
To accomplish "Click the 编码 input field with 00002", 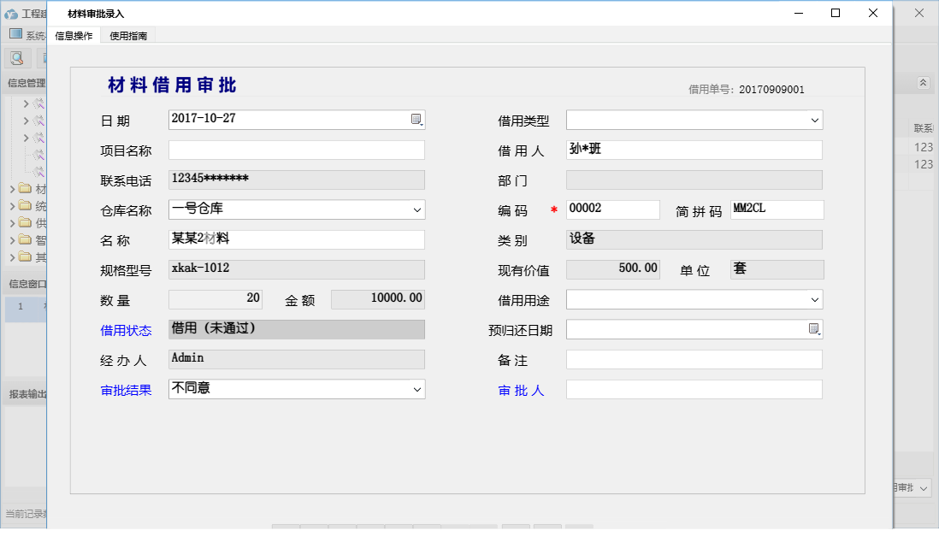I will [x=612, y=209].
